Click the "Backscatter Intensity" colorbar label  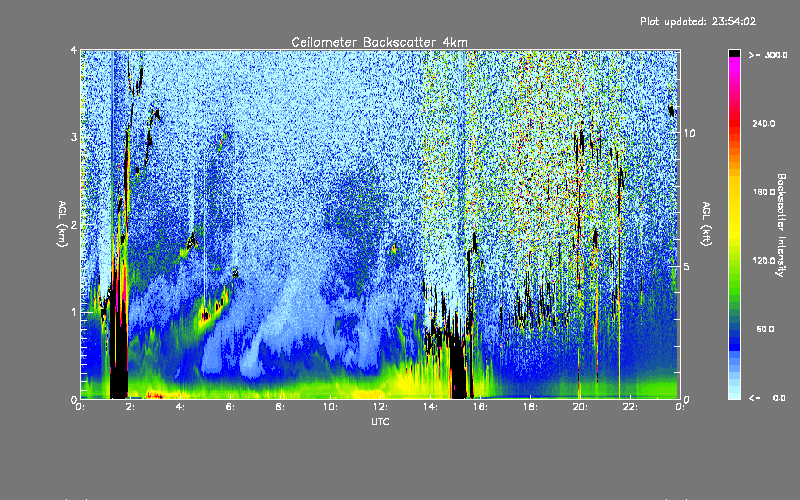click(x=781, y=225)
